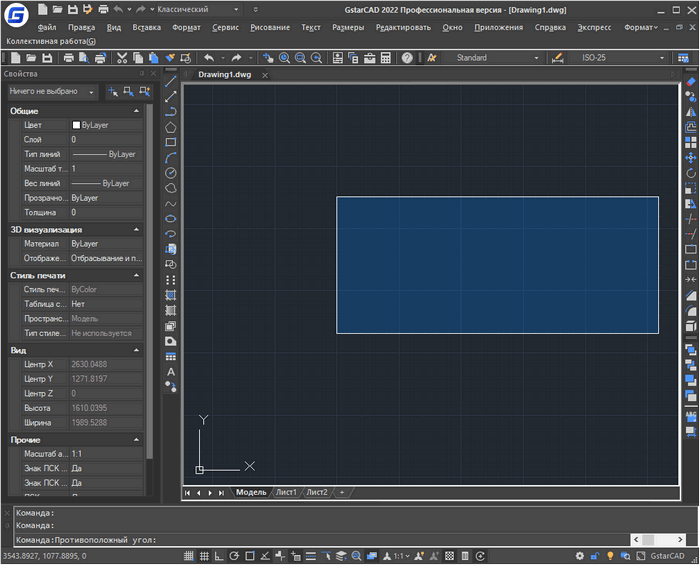Choose the Multiline Text tool
The height and width of the screenshot is (565, 700).
[171, 372]
